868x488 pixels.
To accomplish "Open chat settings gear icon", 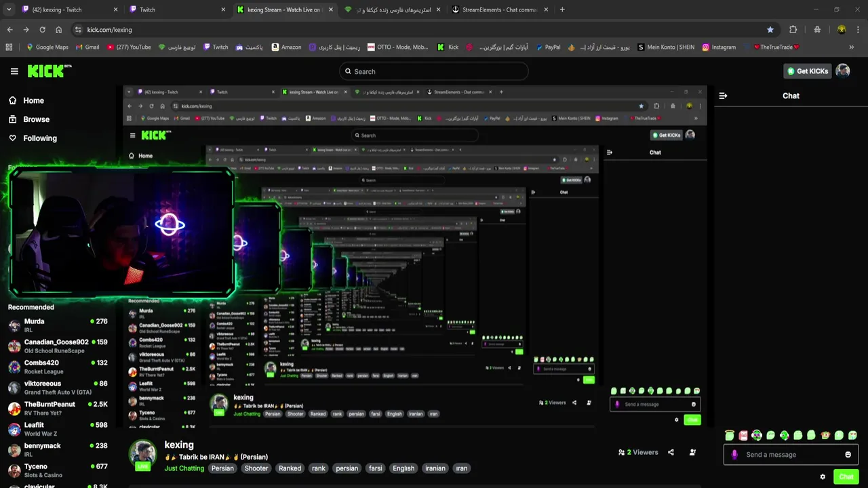I will pyautogui.click(x=823, y=477).
